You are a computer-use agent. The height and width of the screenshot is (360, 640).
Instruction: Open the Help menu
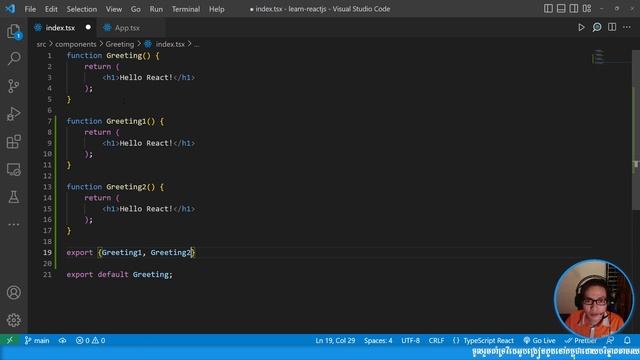pyautogui.click(x=217, y=9)
